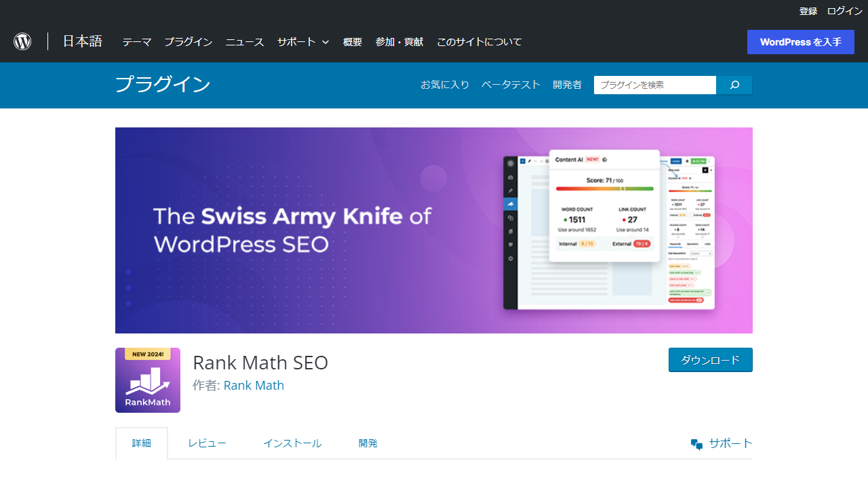Go to ニュース in the top menu

coord(245,42)
